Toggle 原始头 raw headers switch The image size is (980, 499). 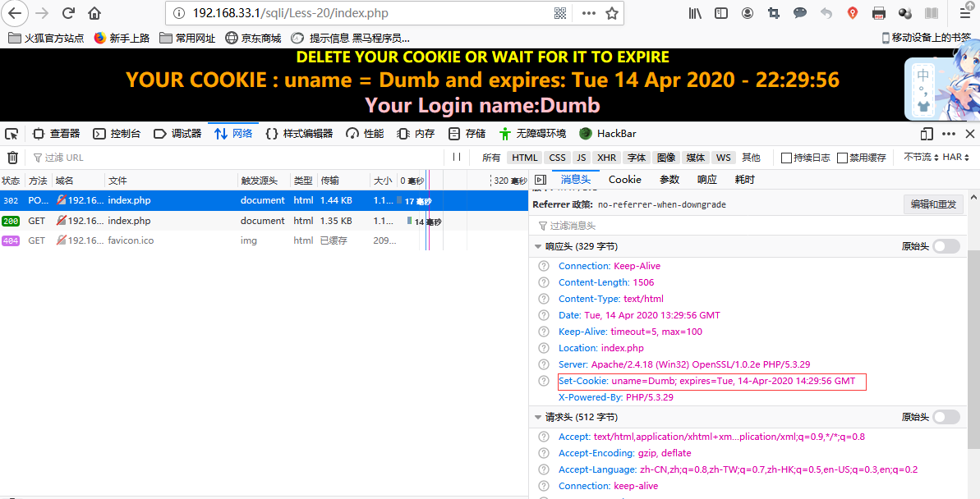point(945,245)
